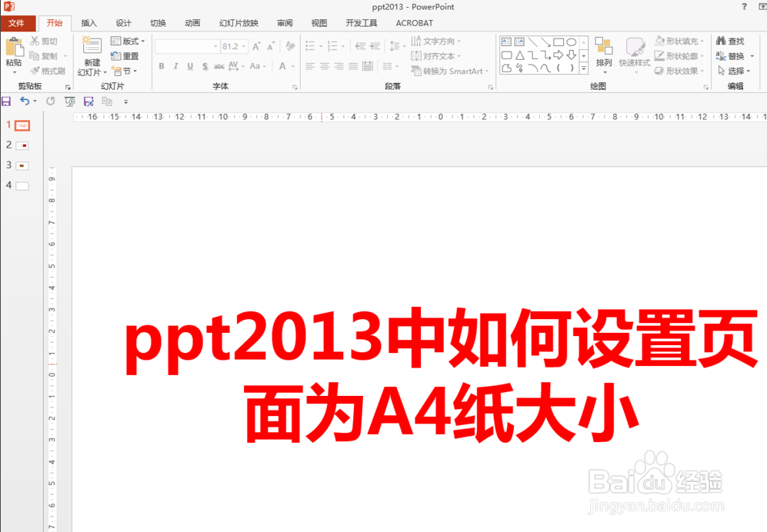Click the New Slide icon
767x532 pixels.
pyautogui.click(x=92, y=46)
